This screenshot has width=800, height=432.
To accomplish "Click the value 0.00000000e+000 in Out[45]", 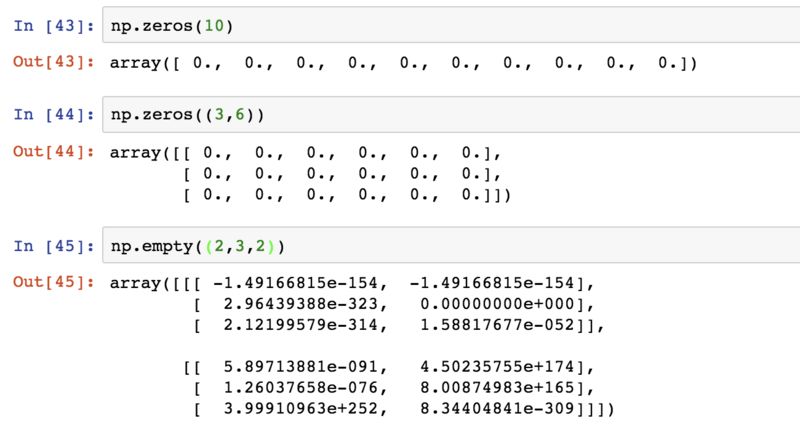I will (497, 304).
